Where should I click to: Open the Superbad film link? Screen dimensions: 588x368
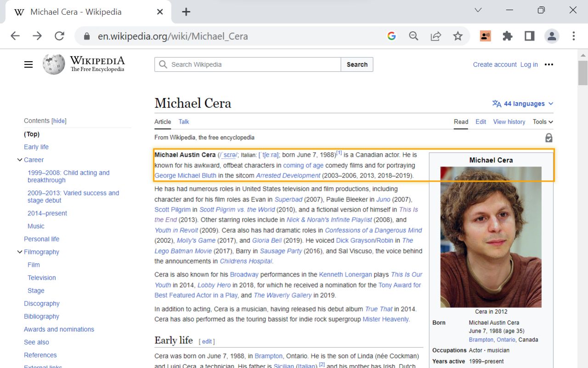(x=288, y=200)
